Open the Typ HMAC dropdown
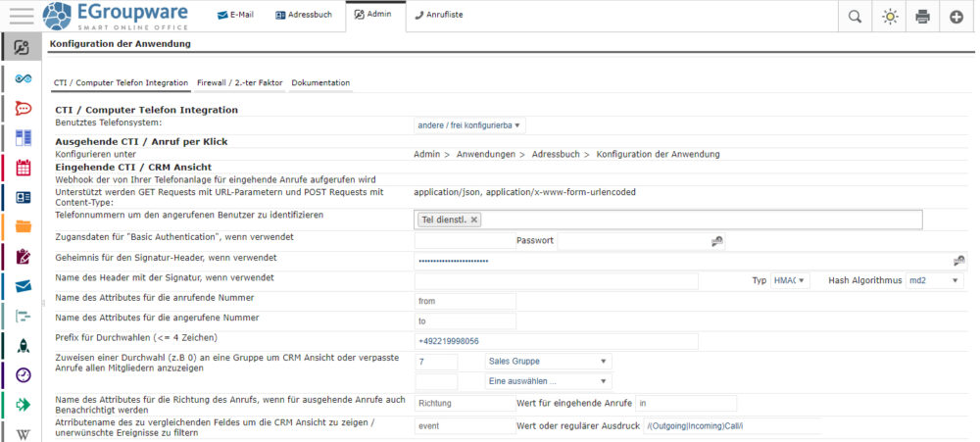Screen dimensions: 980x442 (791, 281)
